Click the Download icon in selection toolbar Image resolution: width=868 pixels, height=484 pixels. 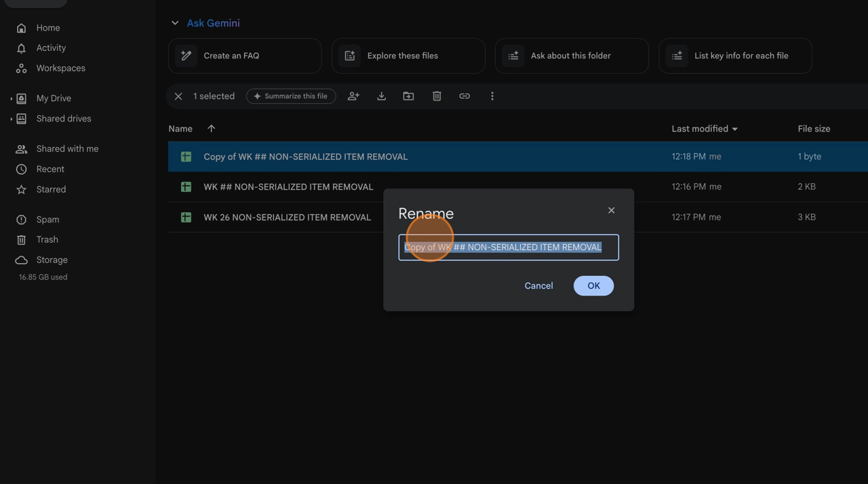coord(381,96)
